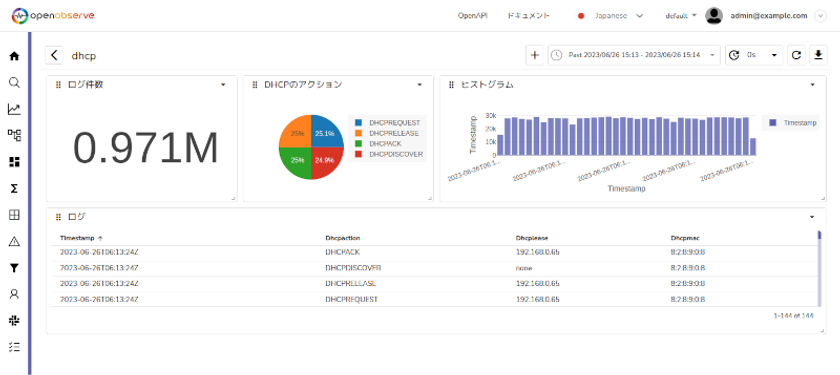Viewport: 840px width, 375px height.
Task: Add a new panel with plus button
Action: 535,55
